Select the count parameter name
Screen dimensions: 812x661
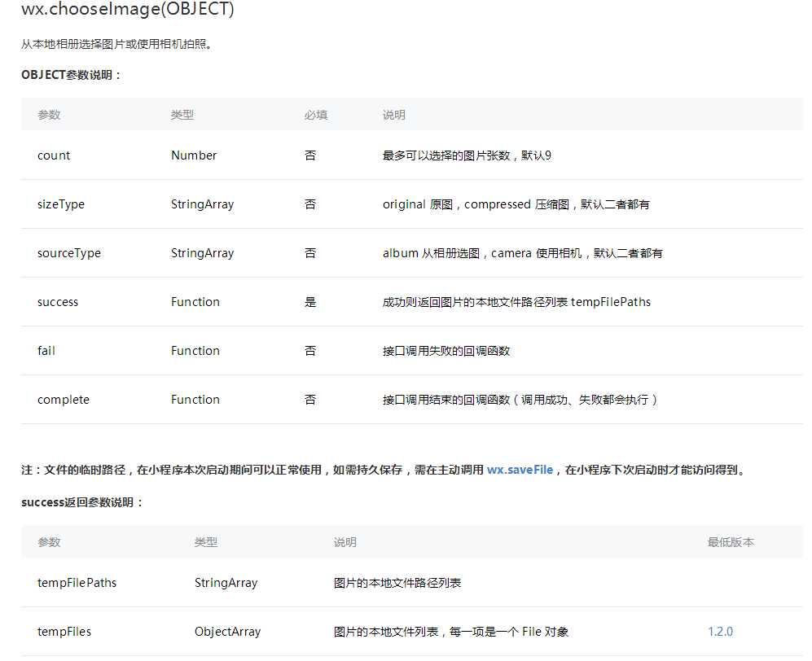coord(53,155)
